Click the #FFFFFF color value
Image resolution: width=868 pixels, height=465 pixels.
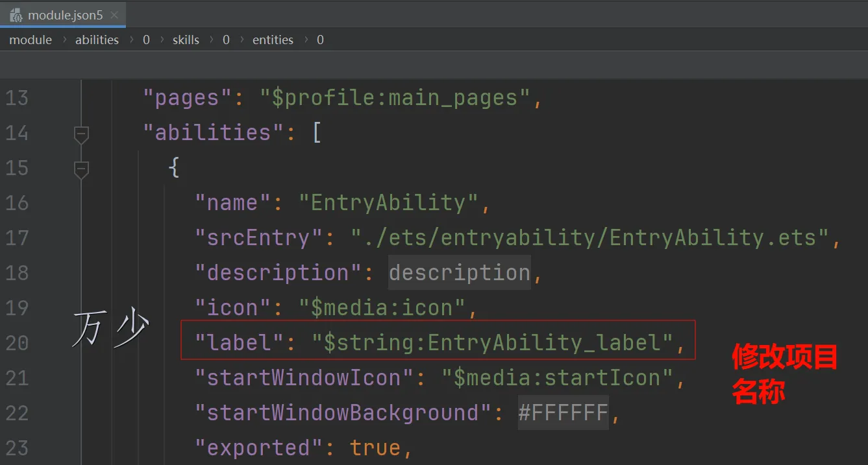(x=564, y=412)
